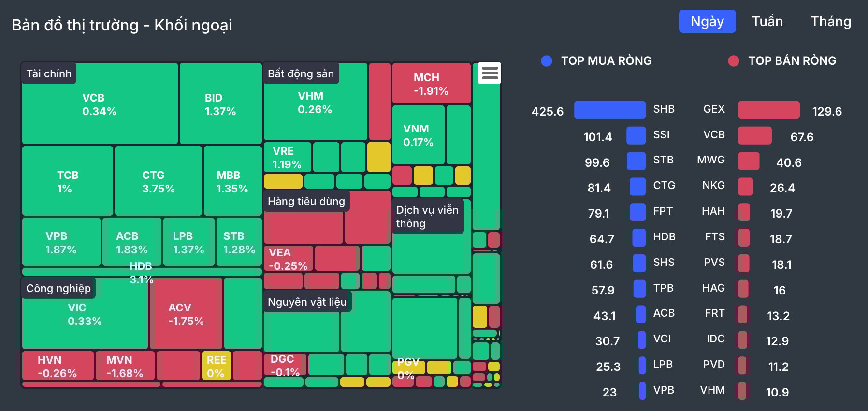Switch to the Ngày tab

click(707, 21)
